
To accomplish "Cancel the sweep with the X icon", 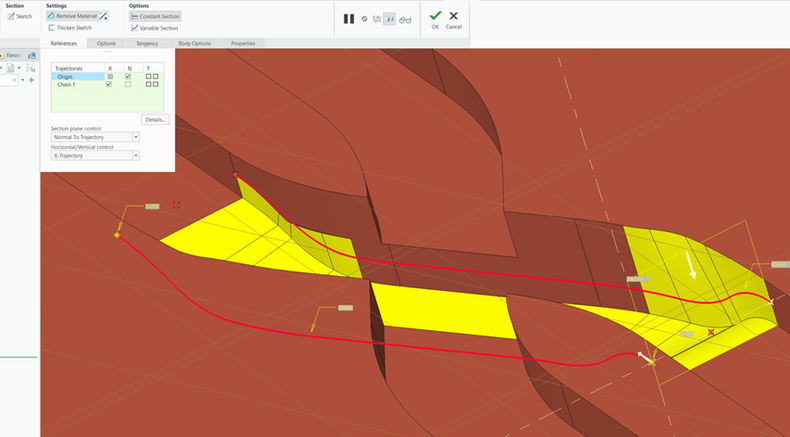I will (454, 17).
